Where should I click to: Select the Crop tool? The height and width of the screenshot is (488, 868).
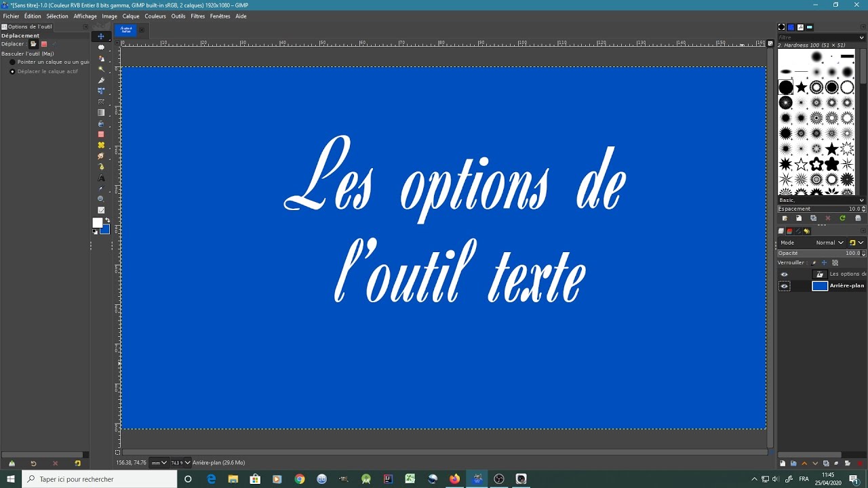click(101, 80)
